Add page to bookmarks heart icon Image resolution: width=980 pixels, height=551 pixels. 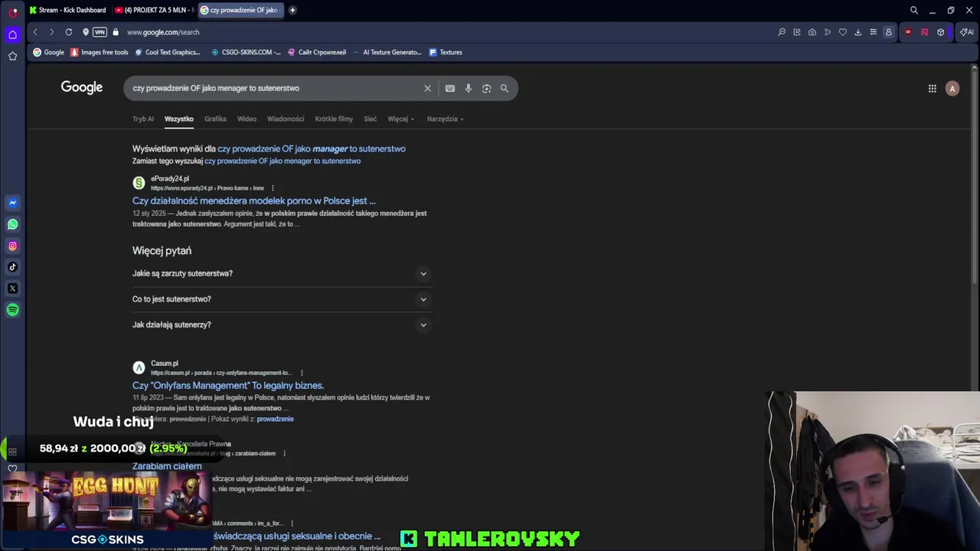pyautogui.click(x=843, y=32)
